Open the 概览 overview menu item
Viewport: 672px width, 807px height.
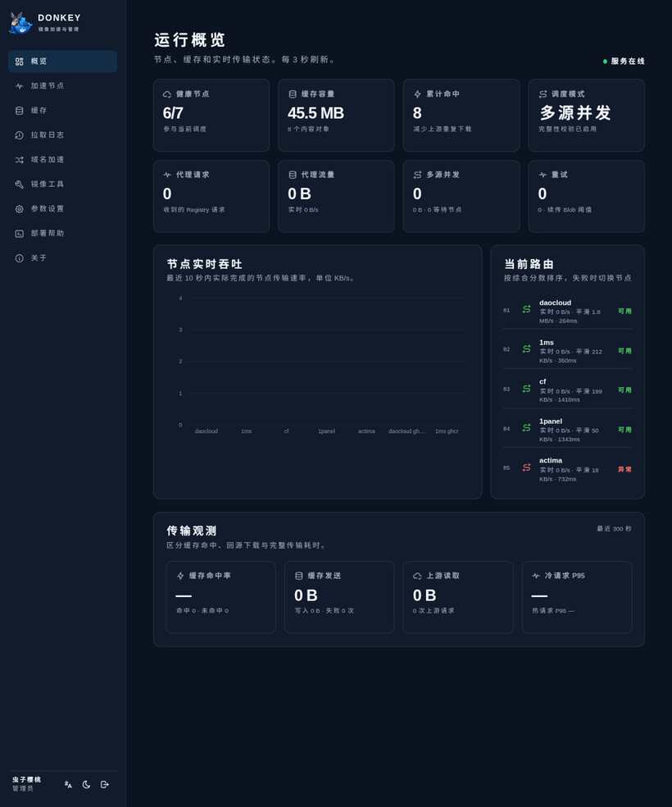click(62, 62)
